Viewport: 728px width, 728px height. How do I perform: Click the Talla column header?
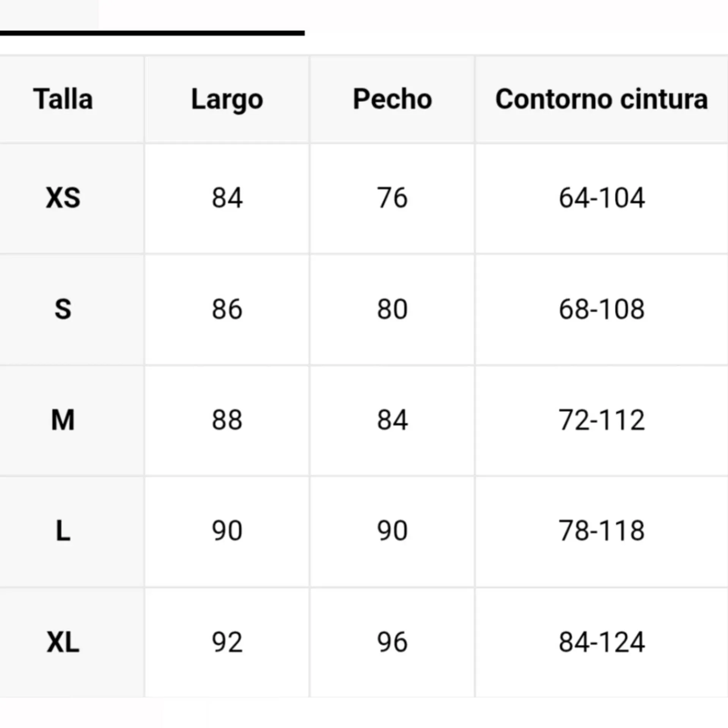(63, 99)
